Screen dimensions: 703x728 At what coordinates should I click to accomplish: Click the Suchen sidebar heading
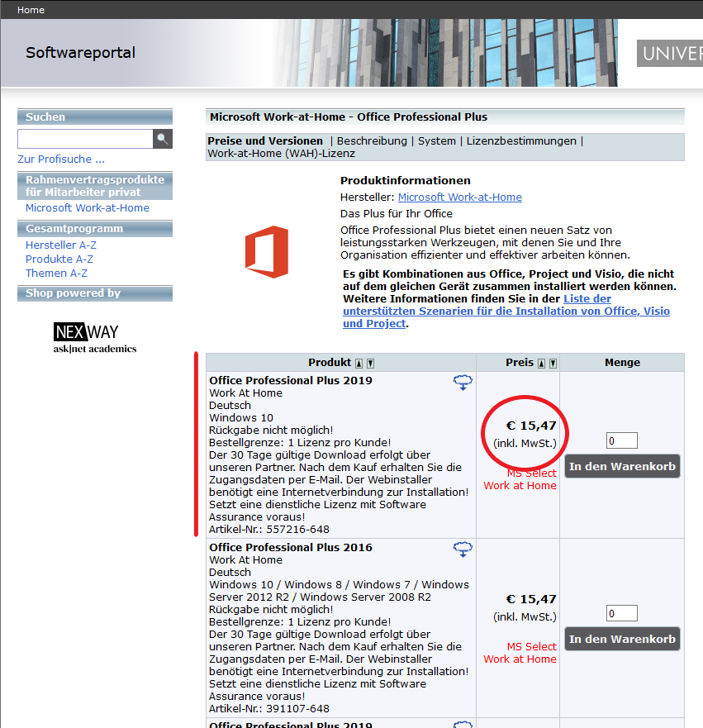tap(95, 117)
